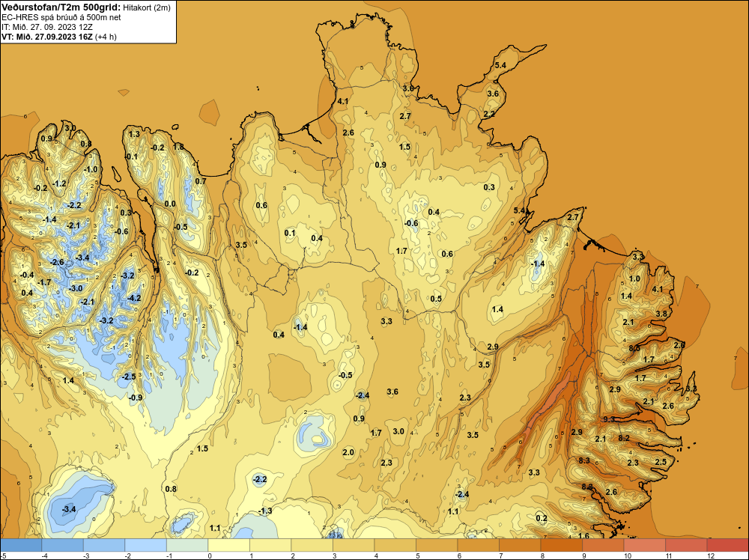Click the legend swatch between 4 and 5

tap(395, 545)
